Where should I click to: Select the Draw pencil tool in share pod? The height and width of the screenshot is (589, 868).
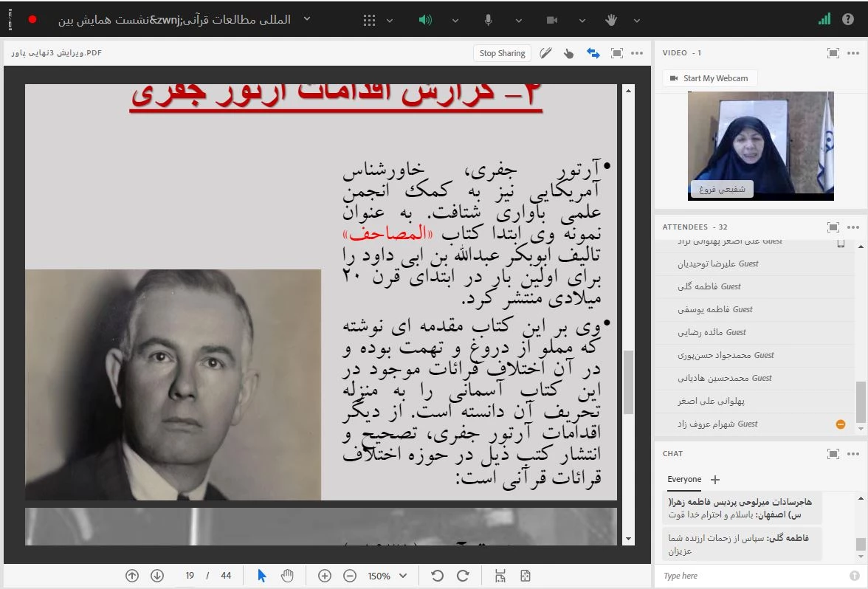click(x=545, y=53)
